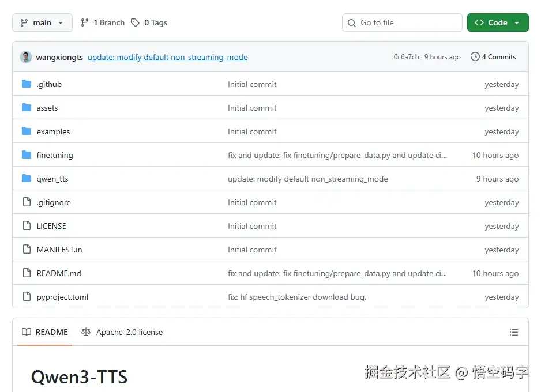Open the .github row Initial commit message

tap(252, 85)
